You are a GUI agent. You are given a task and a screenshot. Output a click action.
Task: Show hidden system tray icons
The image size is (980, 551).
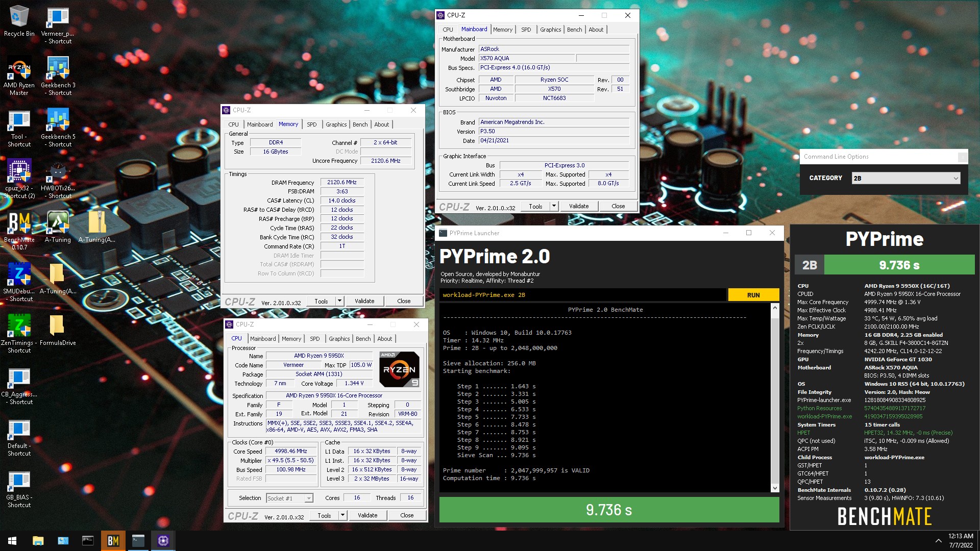tap(938, 541)
